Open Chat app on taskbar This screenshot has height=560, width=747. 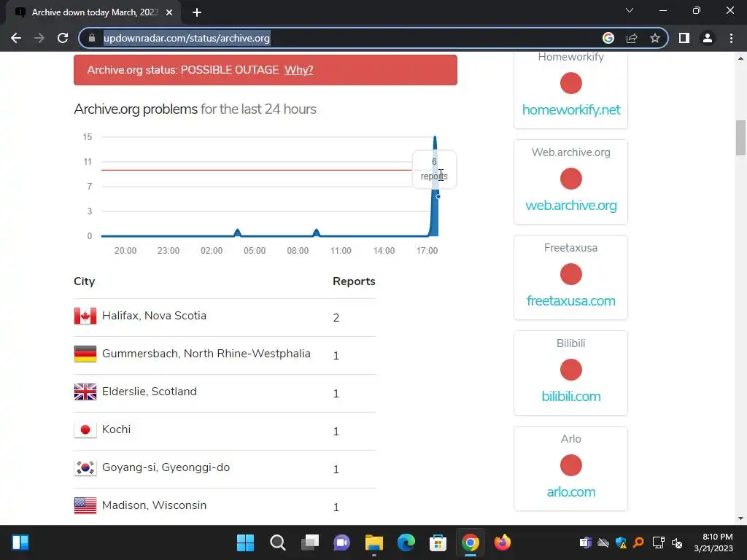[341, 542]
